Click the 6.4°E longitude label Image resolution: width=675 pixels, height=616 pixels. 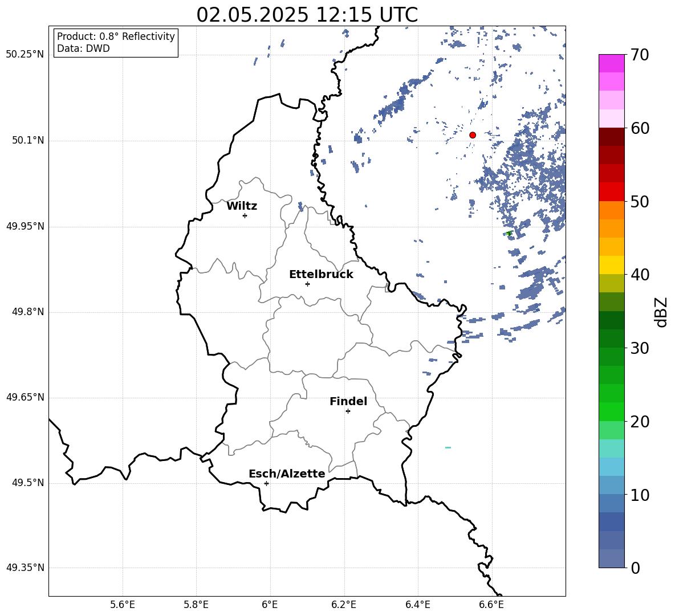pyautogui.click(x=418, y=605)
